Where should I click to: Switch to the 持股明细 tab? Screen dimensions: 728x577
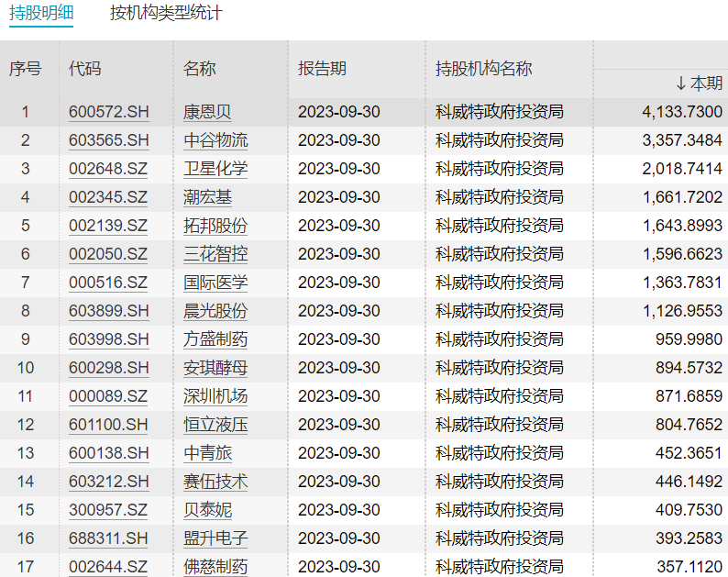click(41, 13)
